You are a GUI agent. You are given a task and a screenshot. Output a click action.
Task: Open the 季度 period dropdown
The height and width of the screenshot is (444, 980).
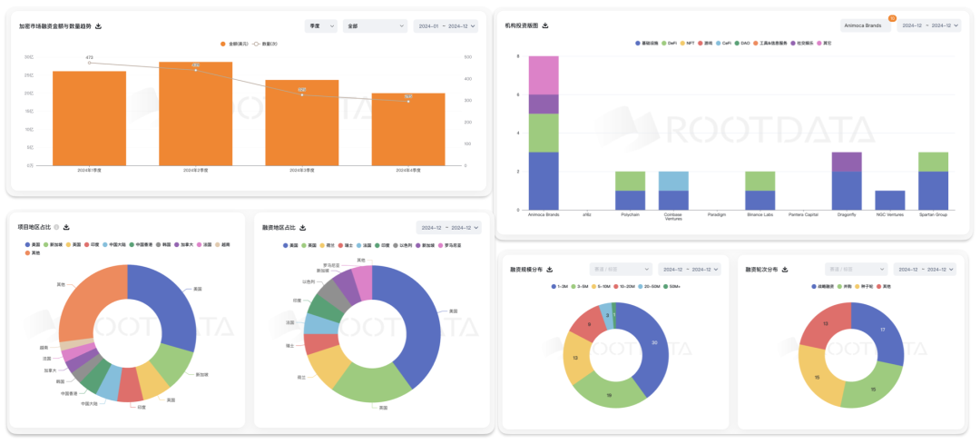[x=320, y=26]
